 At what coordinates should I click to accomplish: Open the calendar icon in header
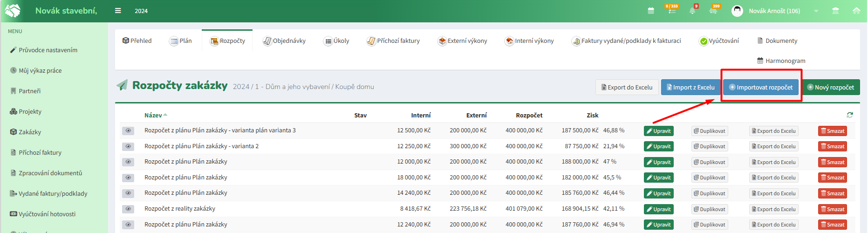click(651, 11)
